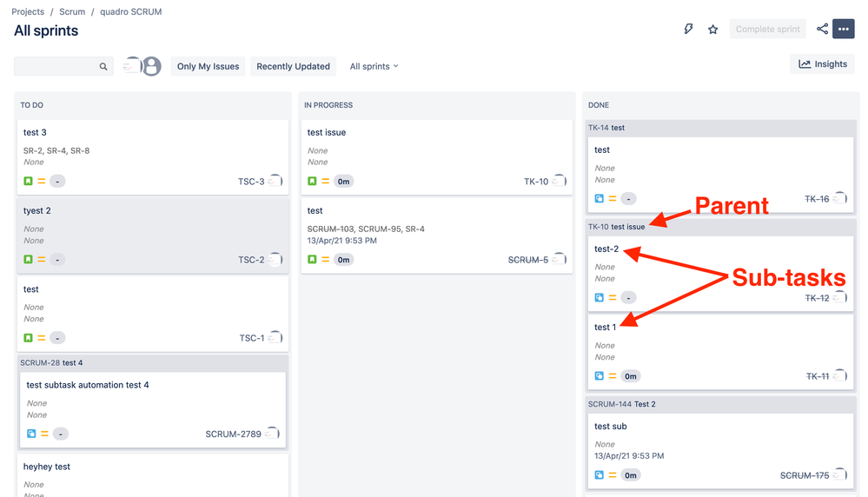Click the TO DO column header
Image resolution: width=868 pixels, height=497 pixels.
(31, 105)
